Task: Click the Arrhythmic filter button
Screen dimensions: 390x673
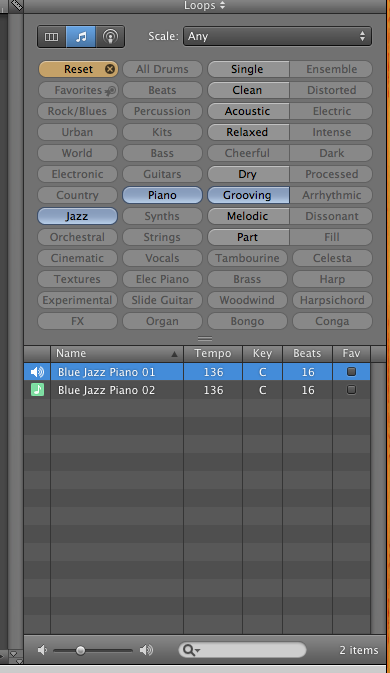Action: (x=331, y=195)
